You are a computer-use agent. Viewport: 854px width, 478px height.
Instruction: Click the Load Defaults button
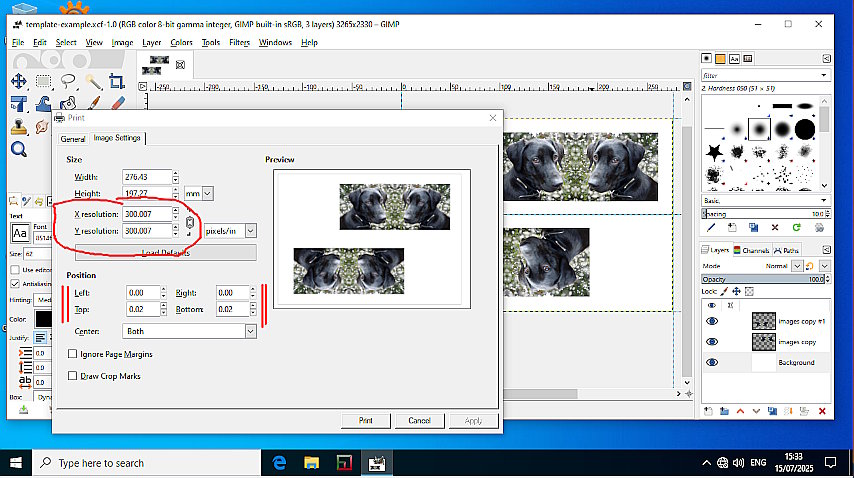pyautogui.click(x=166, y=253)
